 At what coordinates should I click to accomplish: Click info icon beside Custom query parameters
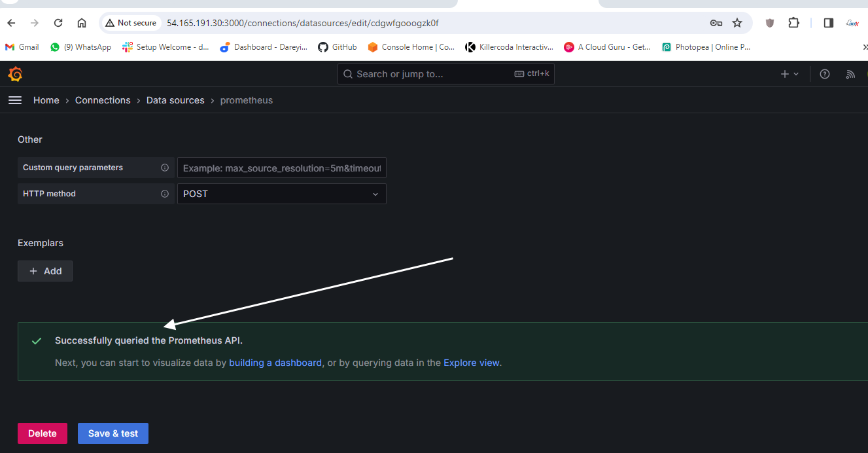165,168
